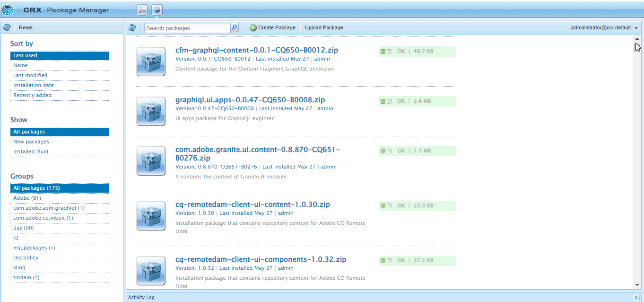Refresh the package list with the blue arrows icon

(x=132, y=27)
